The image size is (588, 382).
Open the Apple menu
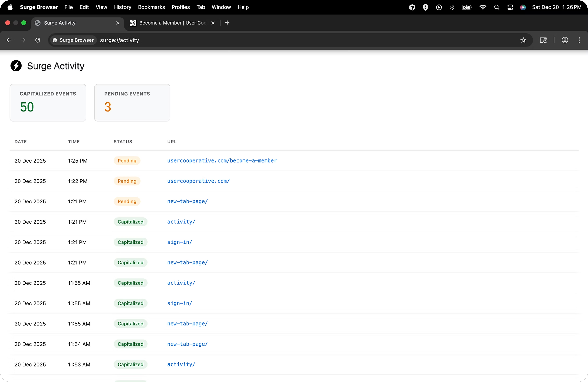pos(10,7)
